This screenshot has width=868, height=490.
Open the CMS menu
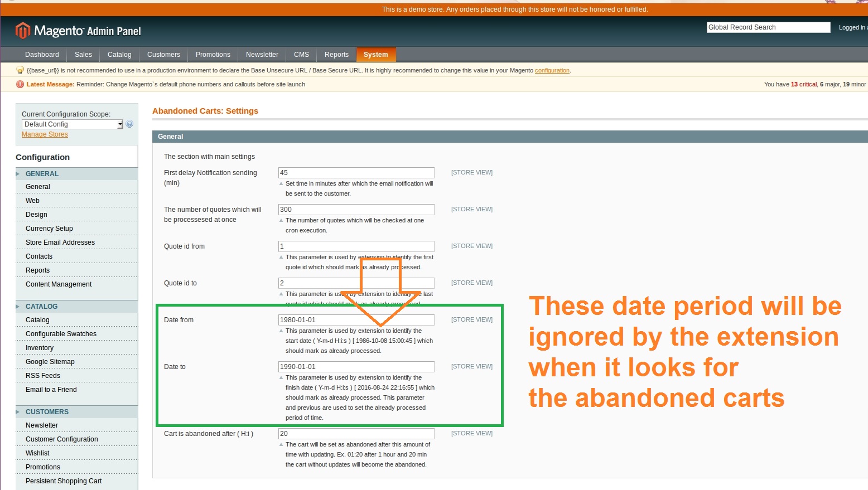tap(301, 55)
